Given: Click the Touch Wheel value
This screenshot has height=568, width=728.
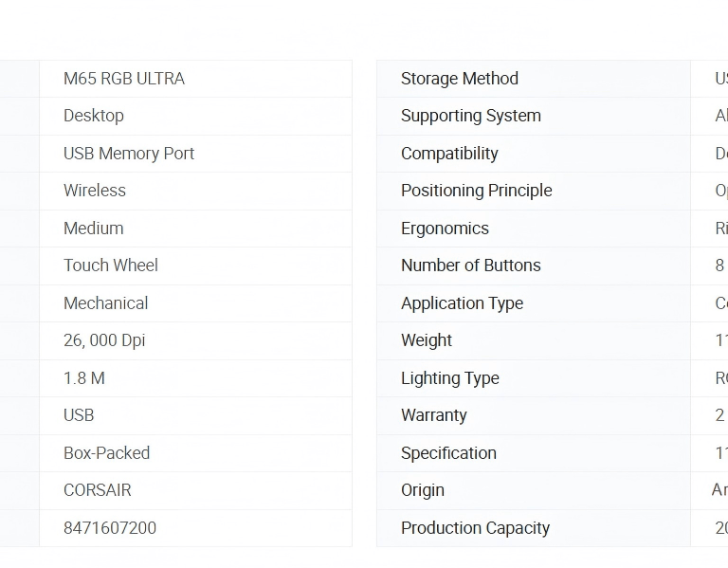Looking at the screenshot, I should [x=111, y=266].
